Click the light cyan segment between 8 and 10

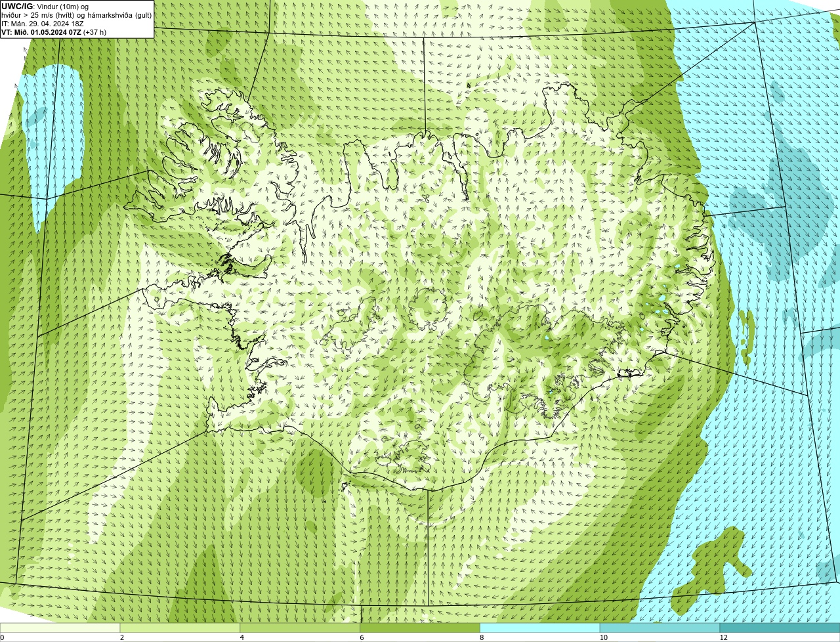tap(540, 628)
